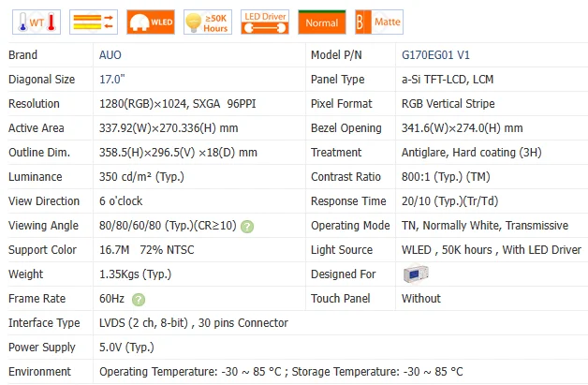Screen dimensions: 588x385
Task: Select the Outline Dim. value 358.5(H)×296.5(V)
Action: [x=147, y=153]
